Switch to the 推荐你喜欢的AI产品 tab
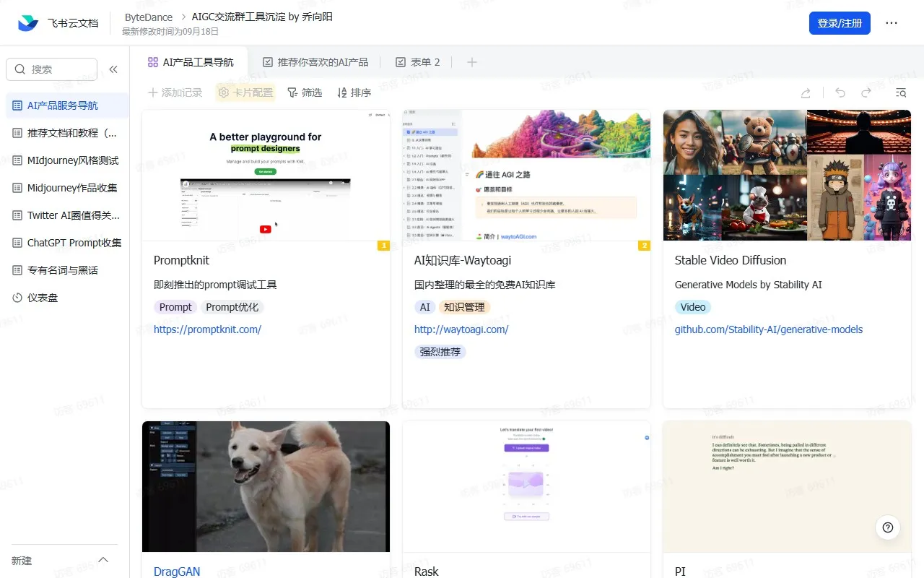The height and width of the screenshot is (578, 924). (315, 61)
